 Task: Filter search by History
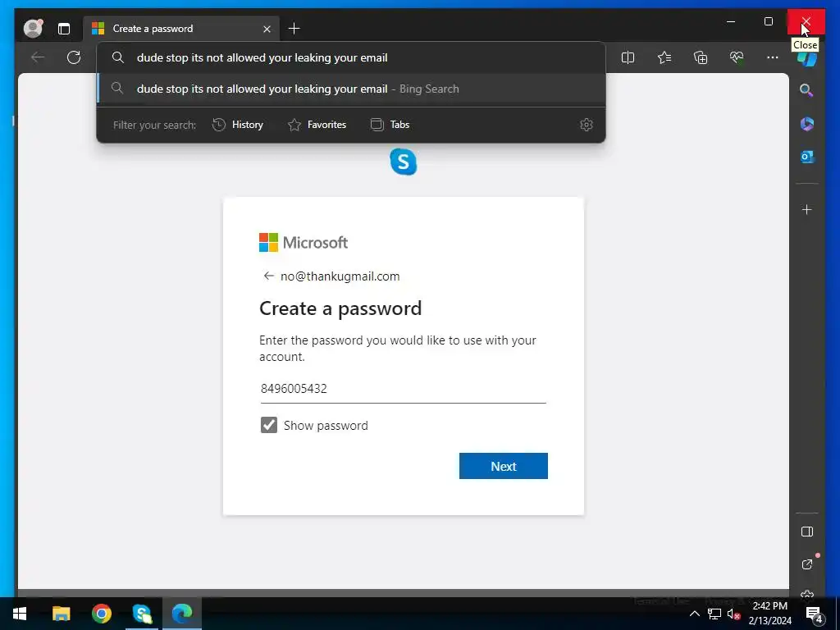[238, 125]
